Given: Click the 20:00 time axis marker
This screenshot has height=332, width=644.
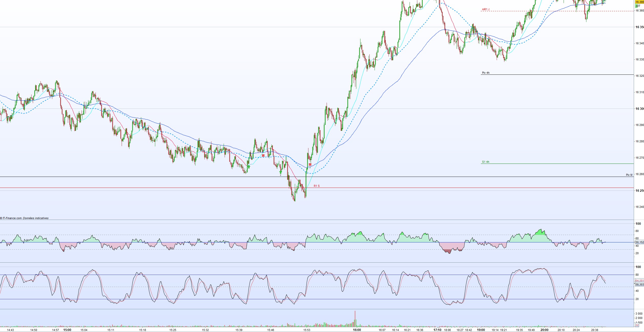Looking at the screenshot, I should [x=544, y=330].
